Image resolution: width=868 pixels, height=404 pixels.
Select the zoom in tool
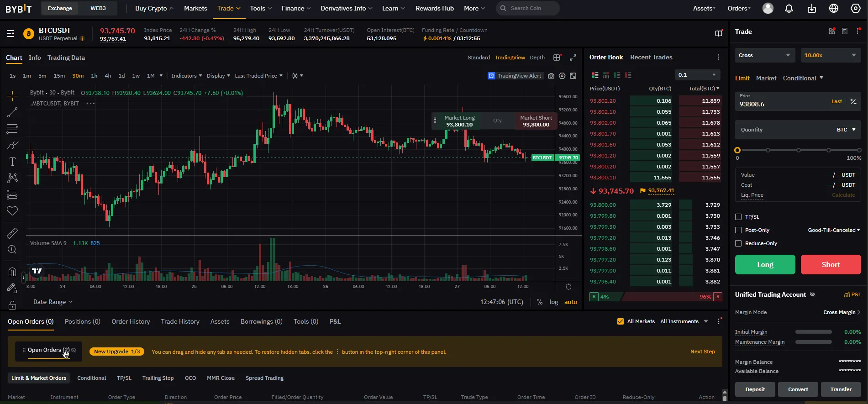(12, 250)
